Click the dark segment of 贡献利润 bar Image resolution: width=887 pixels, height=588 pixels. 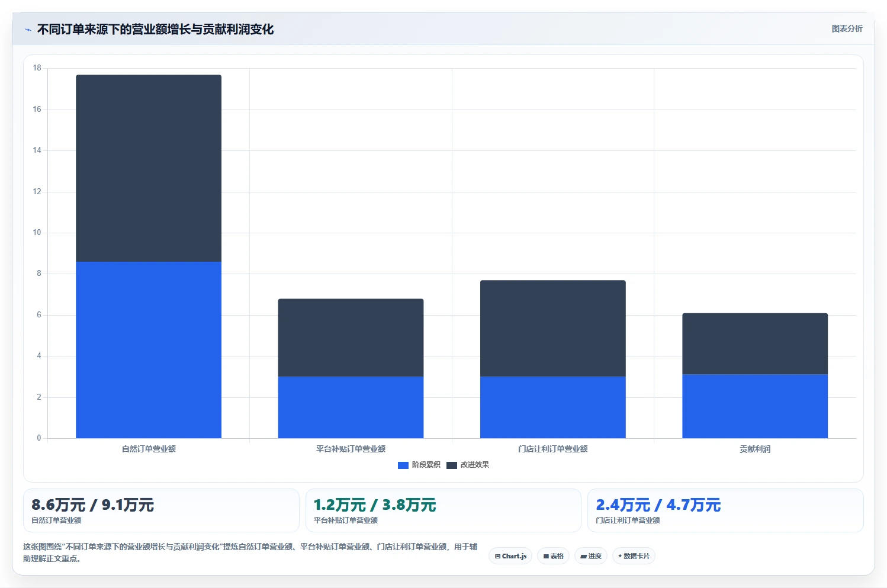(755, 343)
